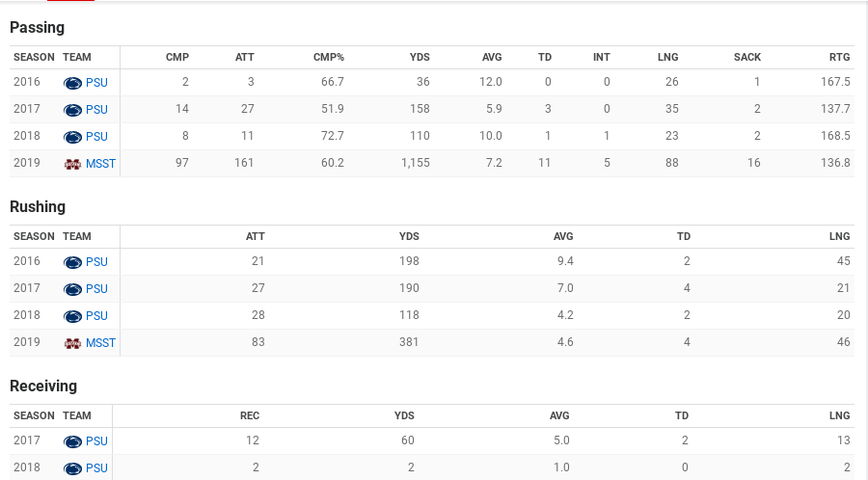Open PSU link in 2017 rushing row

(96, 289)
